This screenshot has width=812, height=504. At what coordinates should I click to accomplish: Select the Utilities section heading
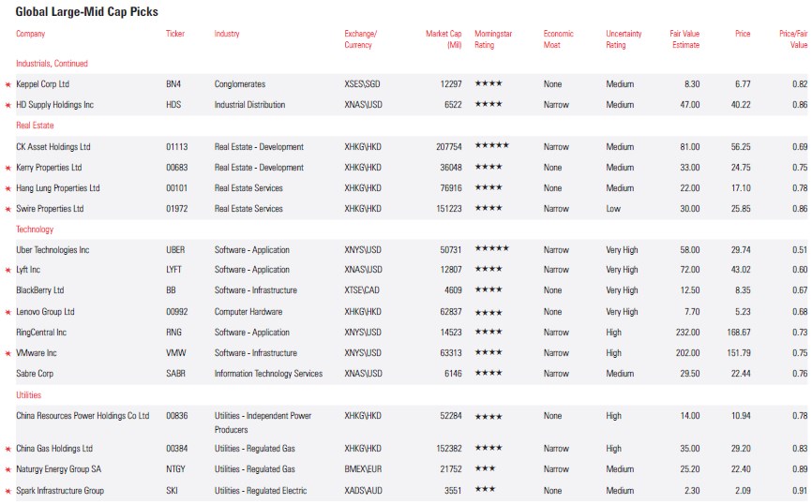(29, 395)
